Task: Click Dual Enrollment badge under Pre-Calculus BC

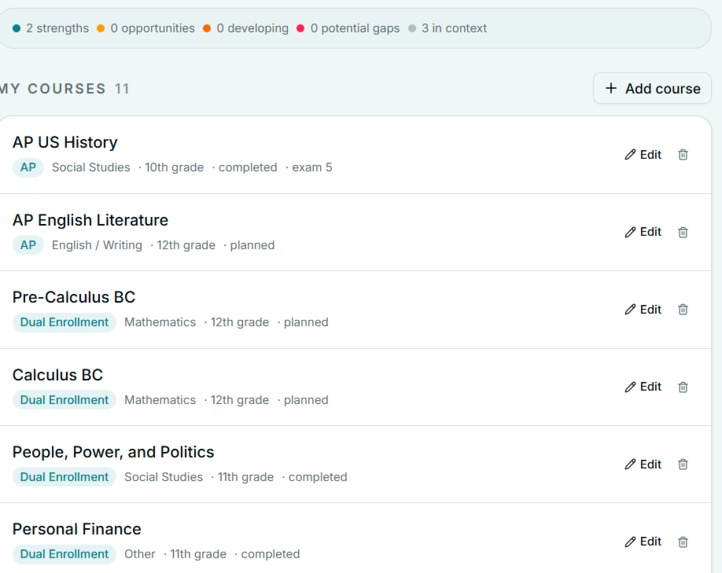Action: point(64,322)
